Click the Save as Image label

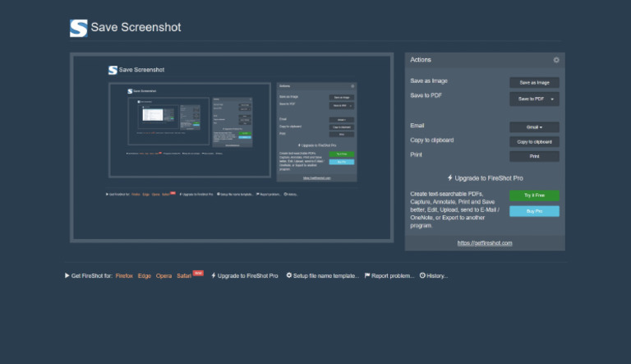tap(429, 81)
